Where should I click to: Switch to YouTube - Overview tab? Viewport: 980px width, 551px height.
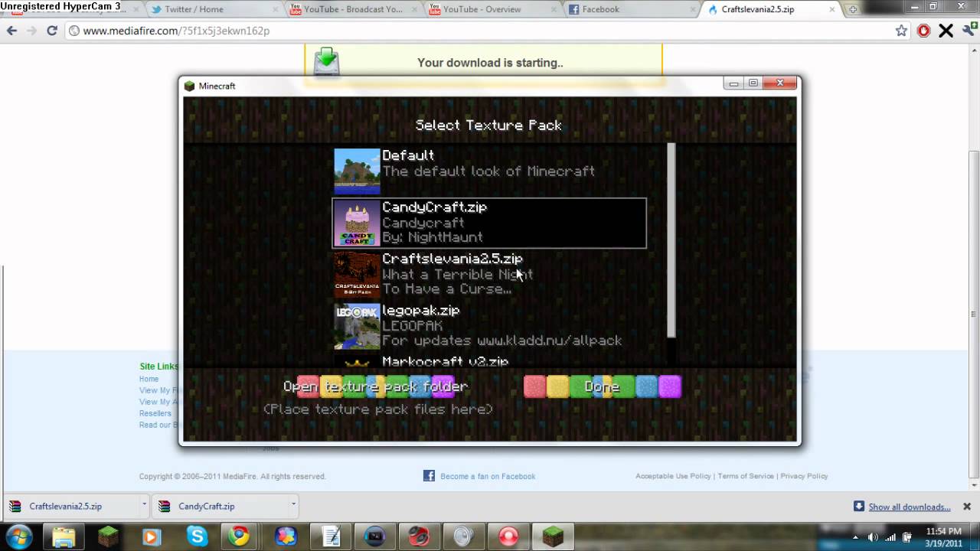(492, 9)
